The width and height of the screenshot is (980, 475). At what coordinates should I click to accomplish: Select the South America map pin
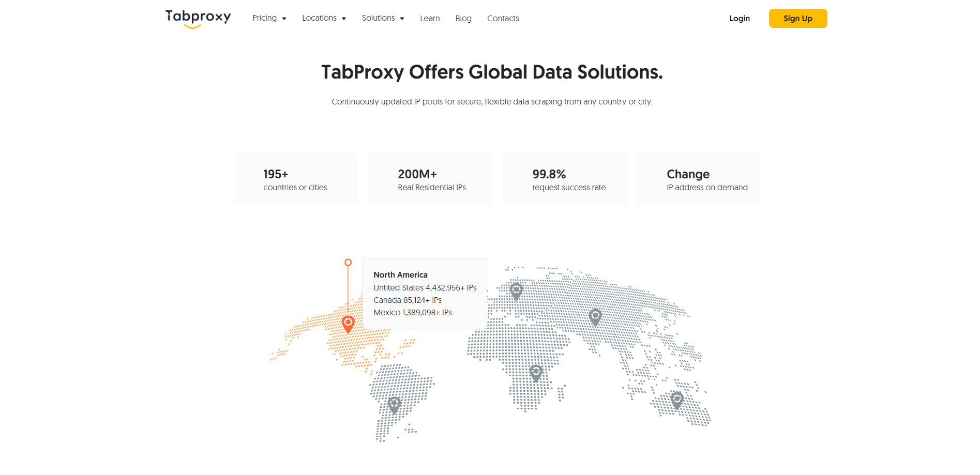click(395, 405)
